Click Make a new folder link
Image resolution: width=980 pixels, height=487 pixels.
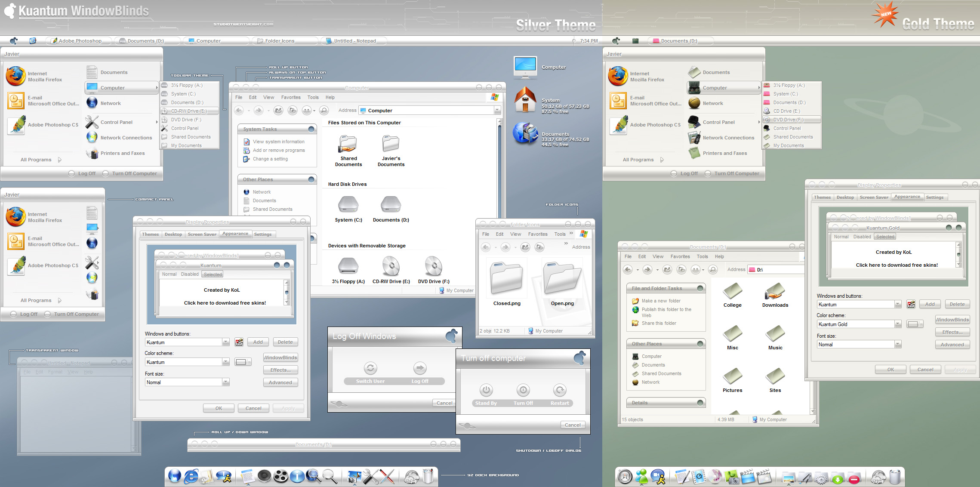click(x=661, y=301)
